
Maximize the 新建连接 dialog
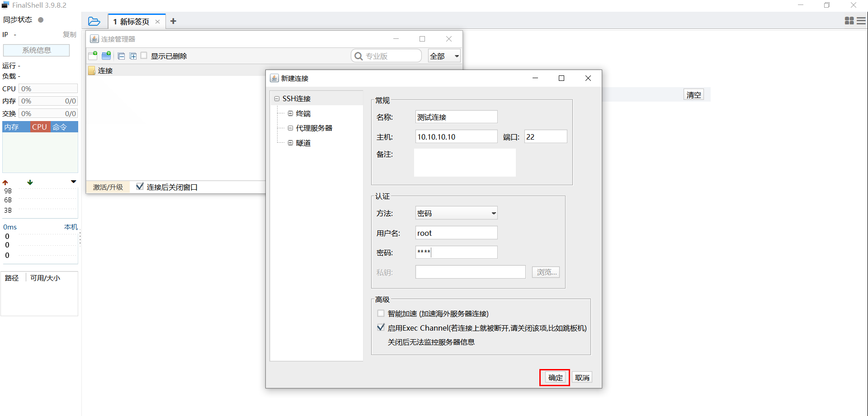tap(561, 78)
